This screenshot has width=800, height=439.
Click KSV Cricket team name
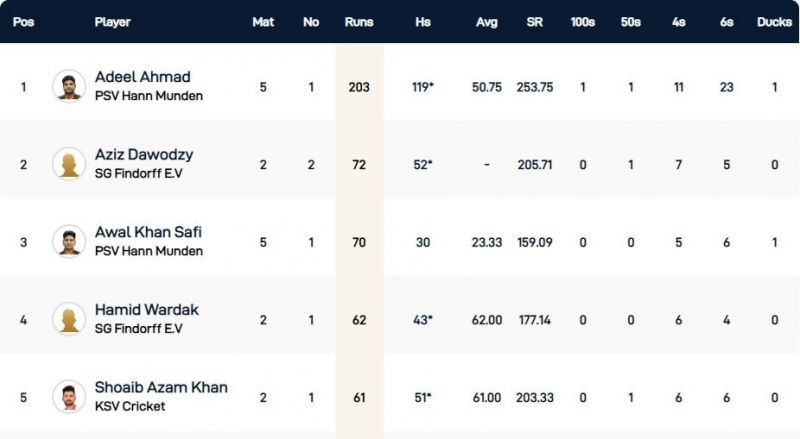click(130, 406)
